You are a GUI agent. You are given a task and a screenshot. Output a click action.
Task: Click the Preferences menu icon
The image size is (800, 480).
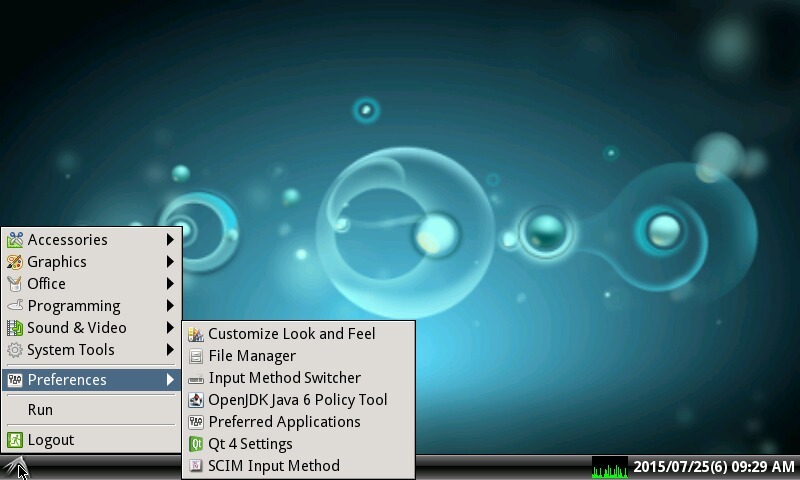(x=15, y=380)
